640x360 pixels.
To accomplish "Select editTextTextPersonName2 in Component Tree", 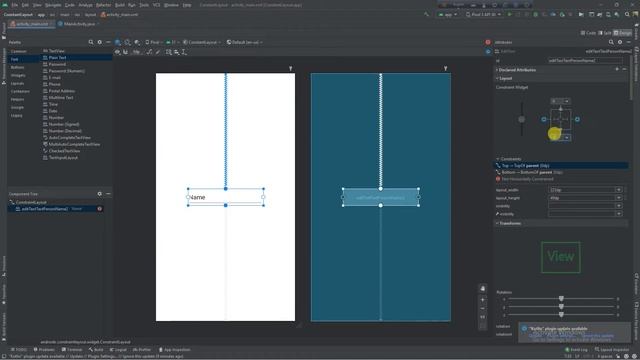I will click(44, 209).
